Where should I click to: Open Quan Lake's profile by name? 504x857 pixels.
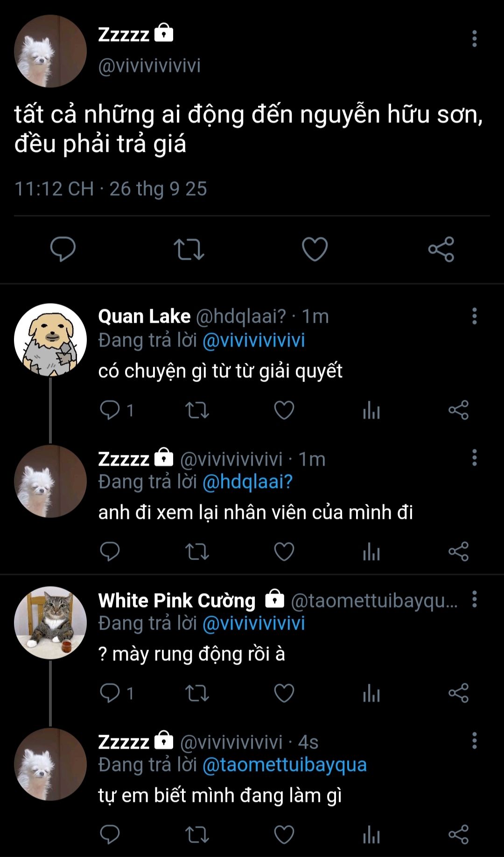click(x=144, y=317)
